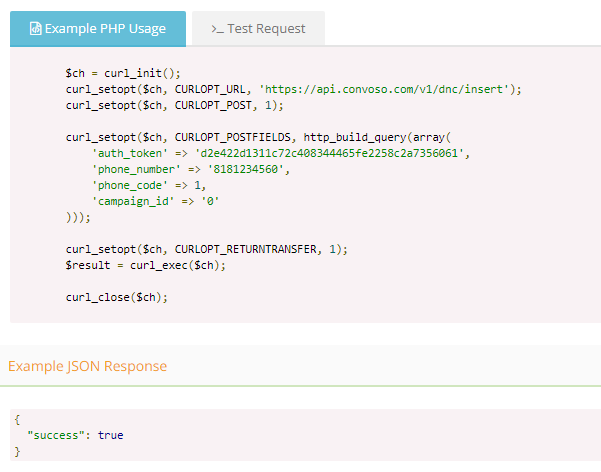This screenshot has width=601, height=472.
Task: Click the phone number value 8181234560
Action: (245, 169)
